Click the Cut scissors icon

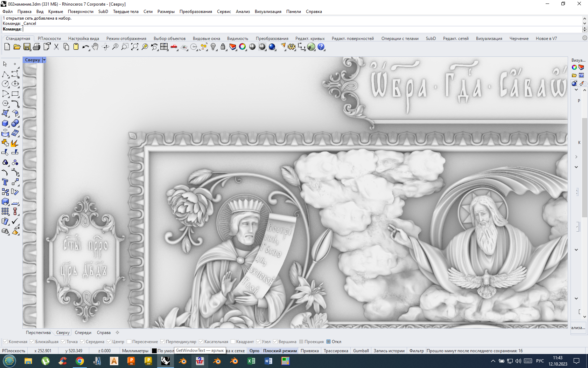[x=56, y=47]
